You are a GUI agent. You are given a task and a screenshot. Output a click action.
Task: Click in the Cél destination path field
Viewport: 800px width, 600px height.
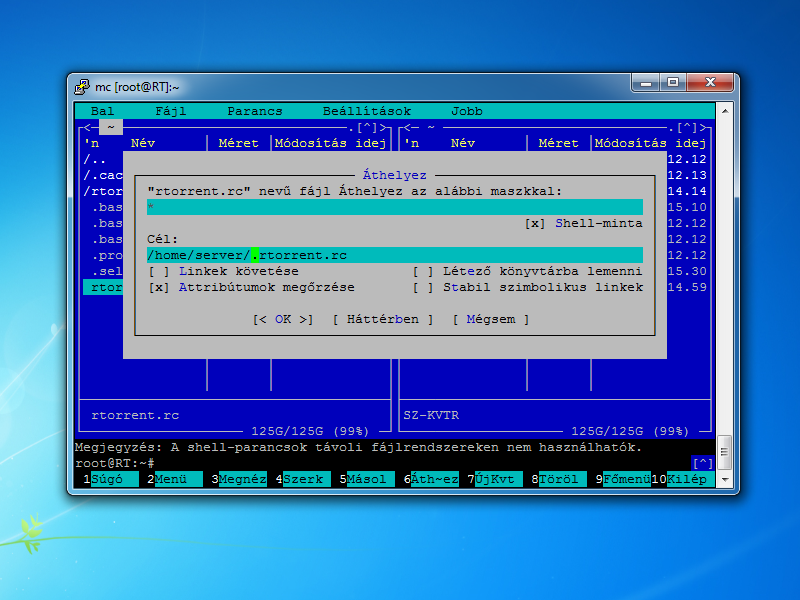(395, 256)
